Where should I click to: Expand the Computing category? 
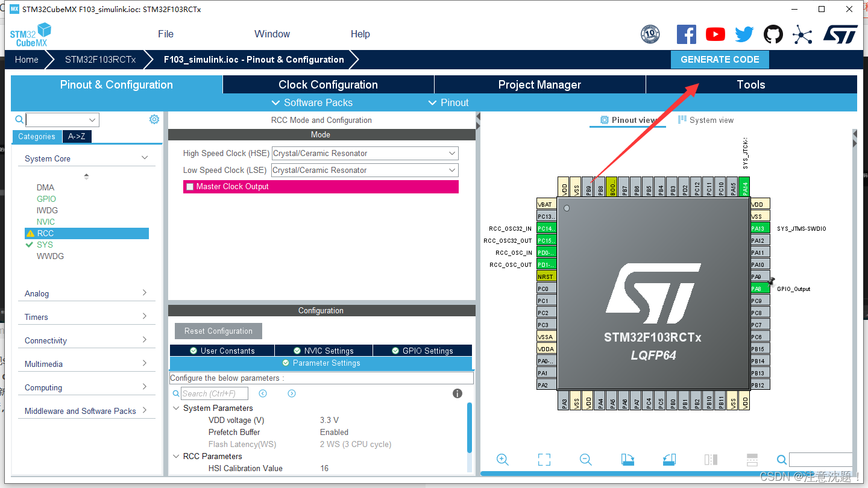pos(145,387)
